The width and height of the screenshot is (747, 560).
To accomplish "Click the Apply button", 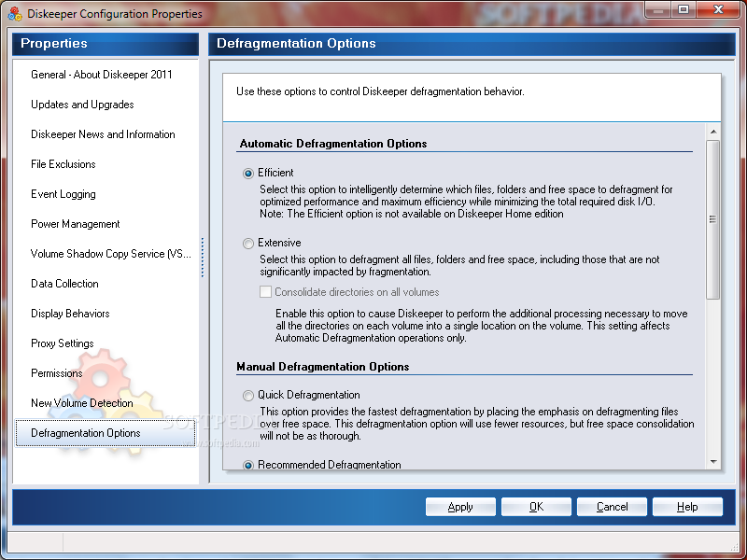I will [x=460, y=507].
